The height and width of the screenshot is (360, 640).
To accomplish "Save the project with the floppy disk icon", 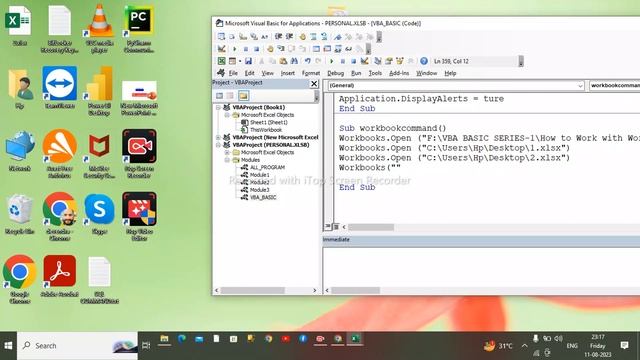I will [x=248, y=61].
